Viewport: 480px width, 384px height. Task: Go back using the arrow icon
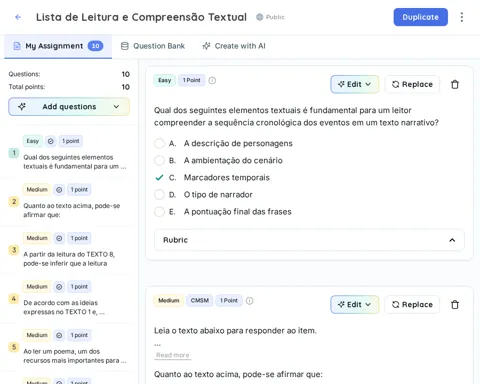point(18,17)
